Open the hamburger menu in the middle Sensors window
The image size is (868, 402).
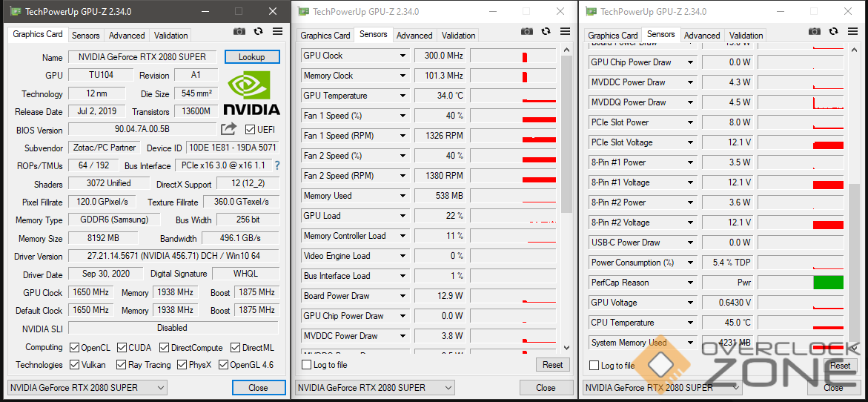click(x=565, y=32)
